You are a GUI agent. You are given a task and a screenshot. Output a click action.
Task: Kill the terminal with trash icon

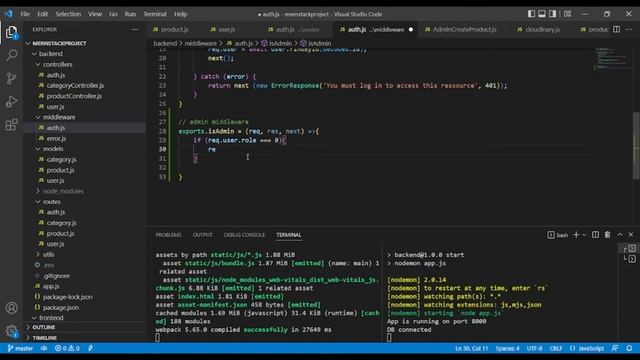coord(607,235)
